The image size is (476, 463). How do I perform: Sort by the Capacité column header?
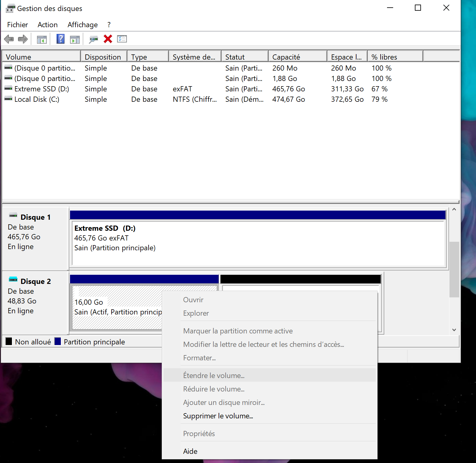(x=298, y=57)
